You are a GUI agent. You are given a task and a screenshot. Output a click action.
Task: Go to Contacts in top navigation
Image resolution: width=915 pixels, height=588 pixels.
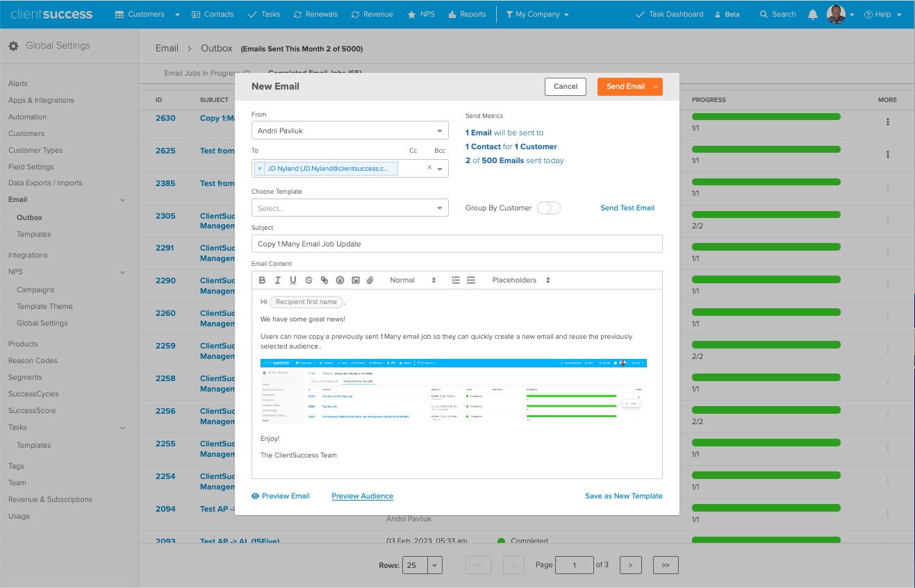click(213, 14)
